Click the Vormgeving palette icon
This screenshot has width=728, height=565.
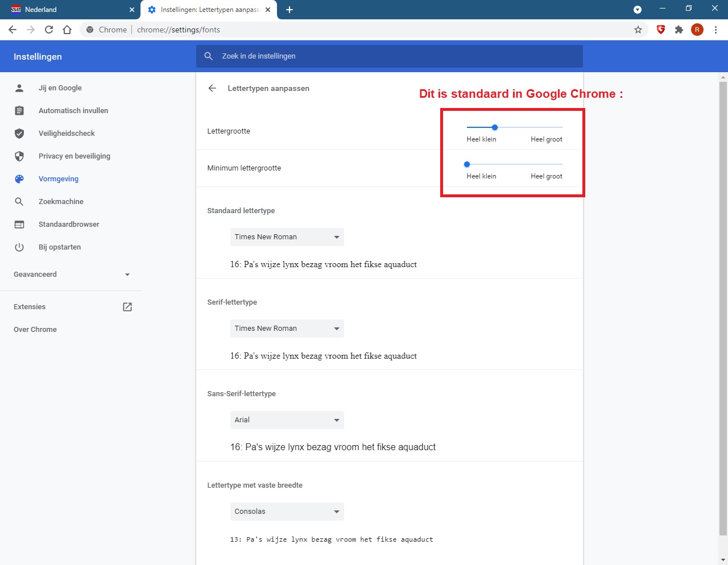pyautogui.click(x=19, y=178)
